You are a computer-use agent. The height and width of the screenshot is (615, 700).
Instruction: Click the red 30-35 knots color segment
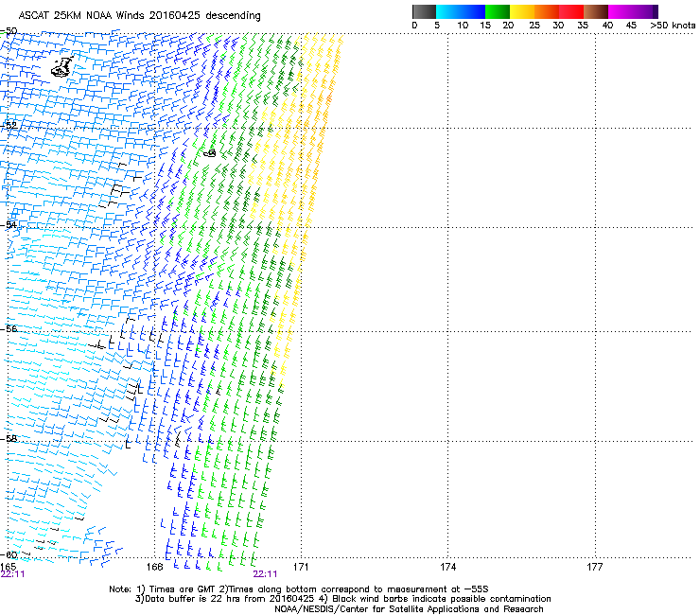[x=571, y=11]
